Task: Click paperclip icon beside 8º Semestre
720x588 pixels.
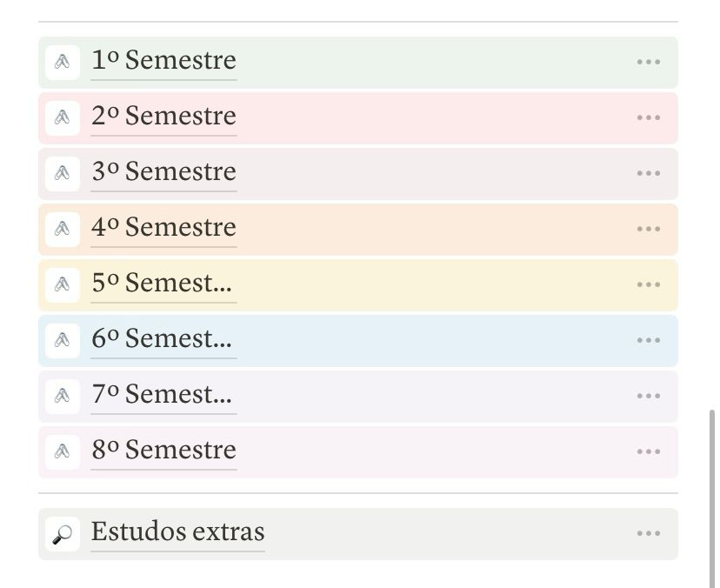Action: pyautogui.click(x=63, y=452)
